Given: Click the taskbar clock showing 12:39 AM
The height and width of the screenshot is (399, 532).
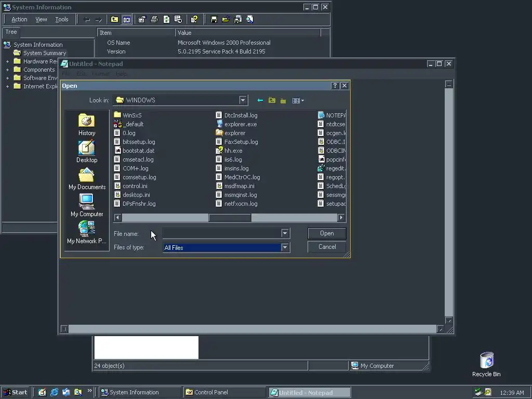Looking at the screenshot, I should coord(512,393).
